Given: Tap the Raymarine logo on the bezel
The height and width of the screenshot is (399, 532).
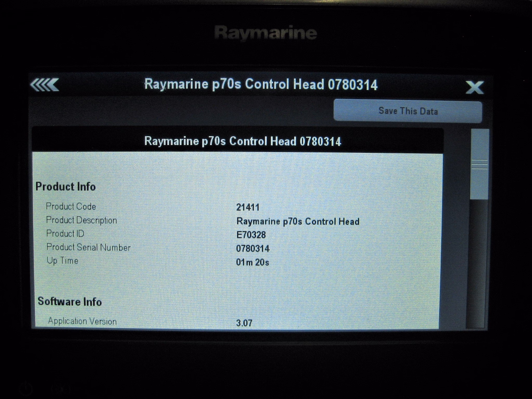Looking at the screenshot, I should (x=265, y=33).
